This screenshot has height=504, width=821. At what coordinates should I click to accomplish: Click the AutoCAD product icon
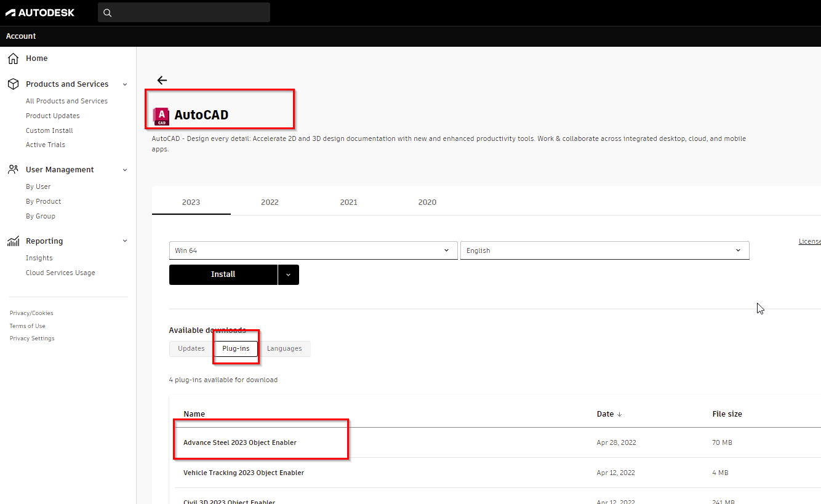(x=161, y=116)
